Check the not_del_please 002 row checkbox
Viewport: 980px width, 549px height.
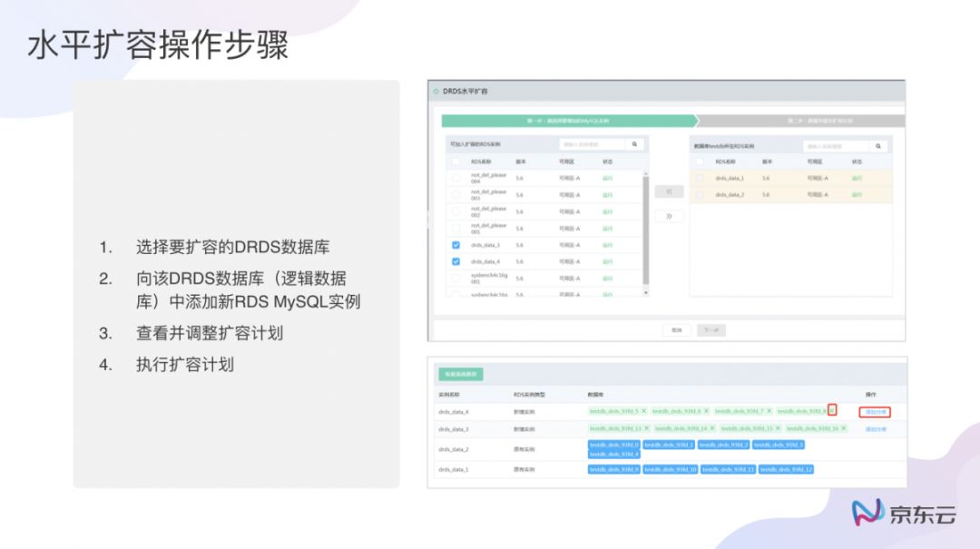456,212
